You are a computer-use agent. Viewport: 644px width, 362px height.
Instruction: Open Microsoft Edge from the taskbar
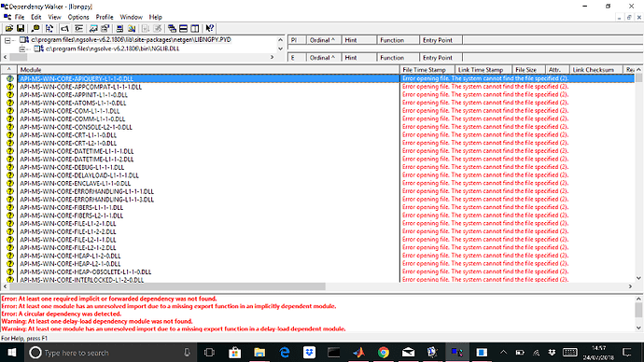(285, 353)
